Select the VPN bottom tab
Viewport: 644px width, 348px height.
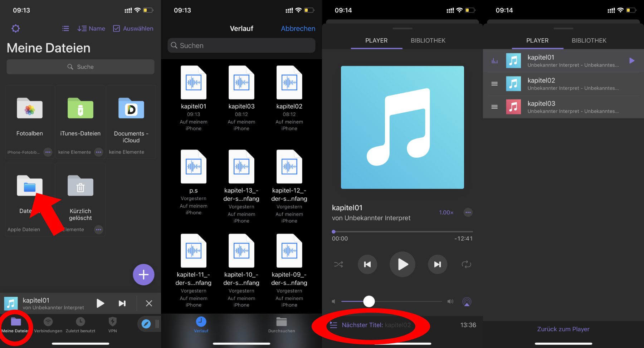click(113, 325)
